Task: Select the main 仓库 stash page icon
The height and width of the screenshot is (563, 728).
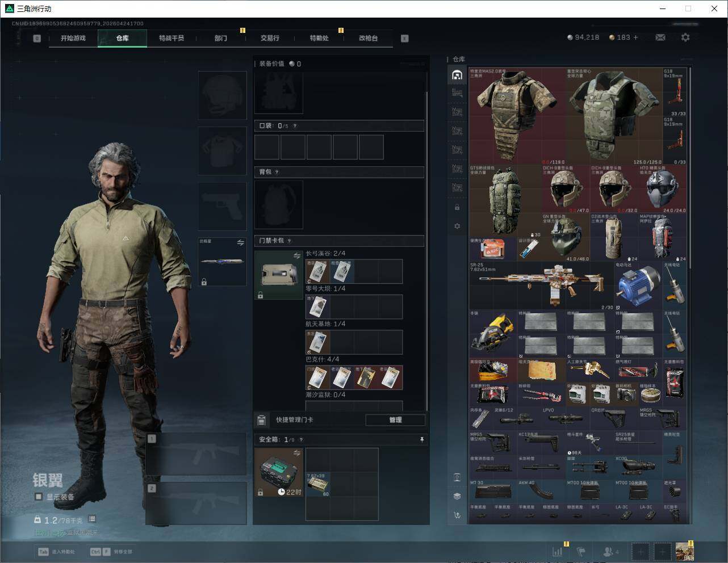Action: 457,75
